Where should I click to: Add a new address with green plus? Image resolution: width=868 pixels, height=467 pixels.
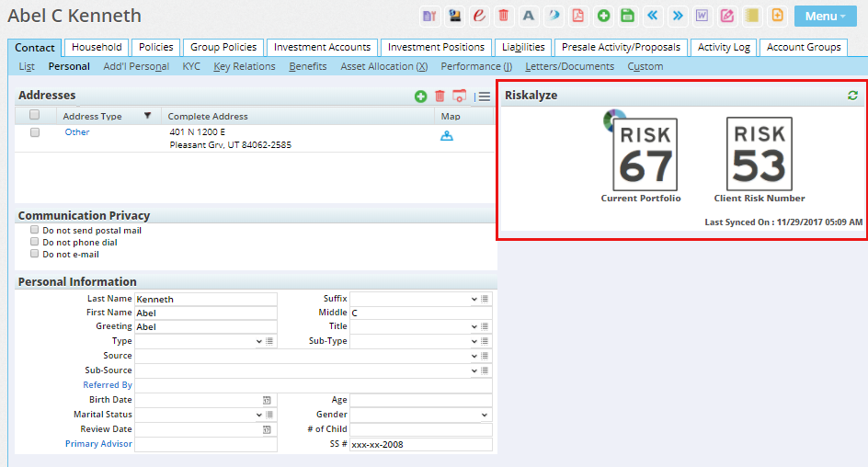tap(421, 97)
